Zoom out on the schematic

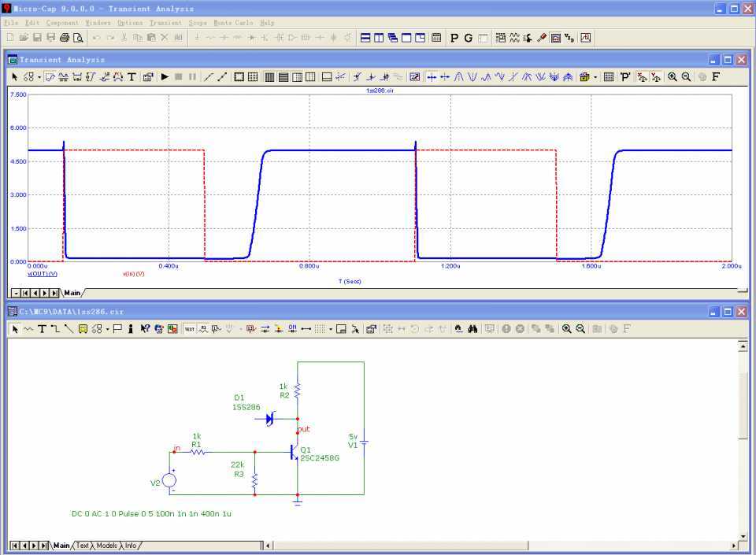[580, 328]
